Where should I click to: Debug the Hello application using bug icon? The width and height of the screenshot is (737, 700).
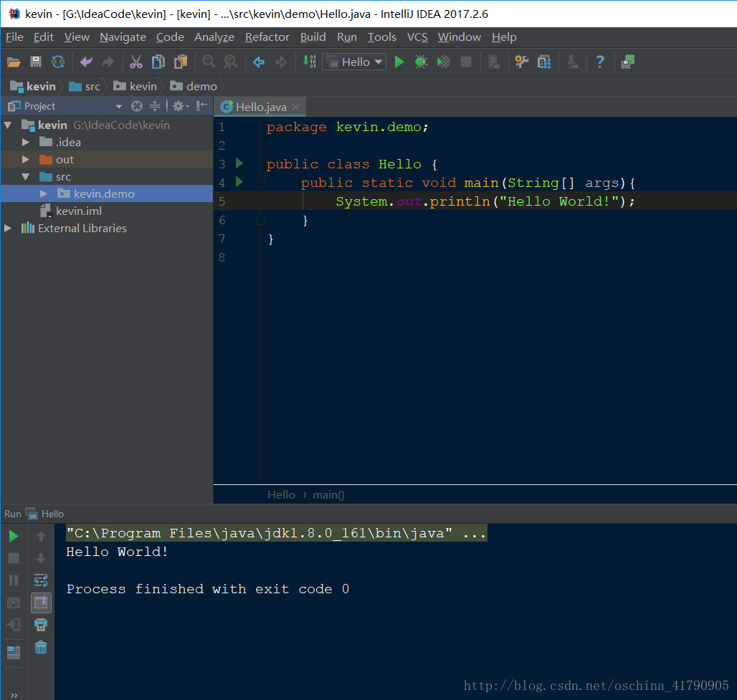coord(422,62)
